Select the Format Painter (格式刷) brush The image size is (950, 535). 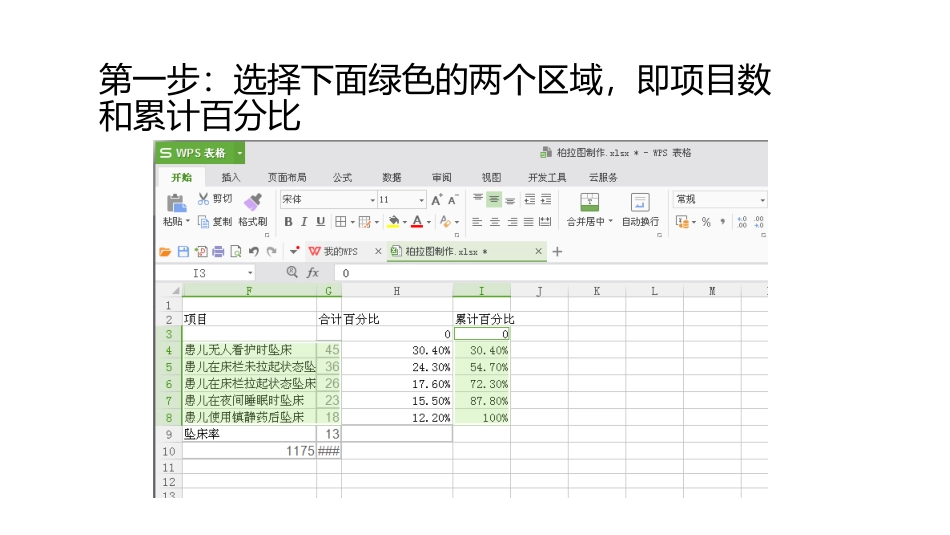(x=253, y=202)
